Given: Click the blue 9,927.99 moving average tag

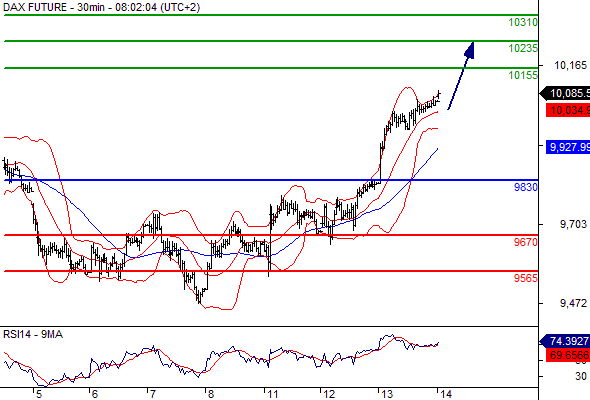Looking at the screenshot, I should [568, 147].
